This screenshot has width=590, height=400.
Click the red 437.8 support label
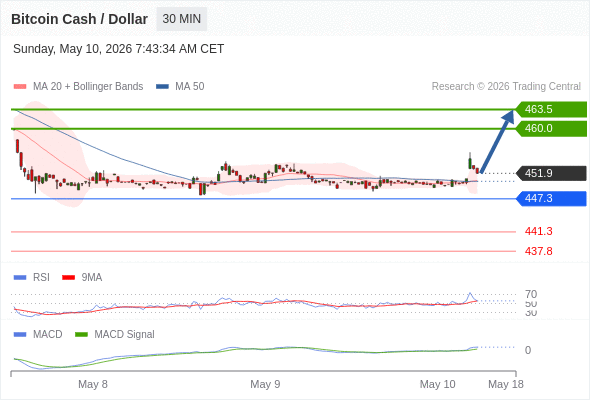[x=538, y=251]
